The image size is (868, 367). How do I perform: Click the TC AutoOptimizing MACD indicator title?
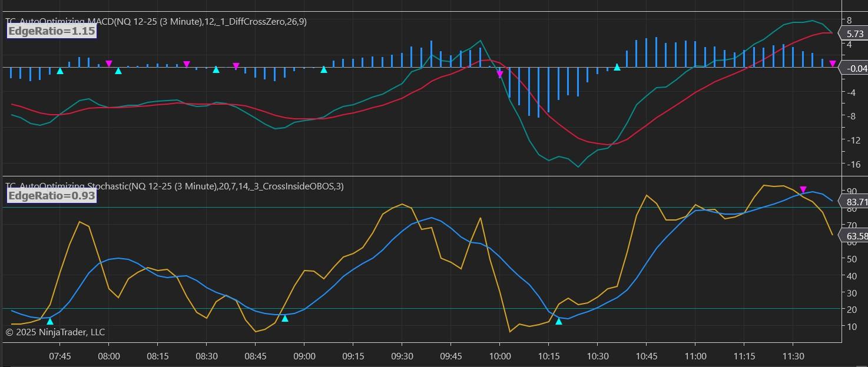tap(156, 22)
